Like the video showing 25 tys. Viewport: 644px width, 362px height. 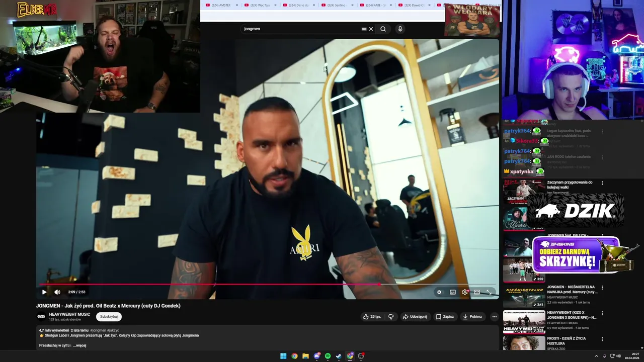(372, 317)
